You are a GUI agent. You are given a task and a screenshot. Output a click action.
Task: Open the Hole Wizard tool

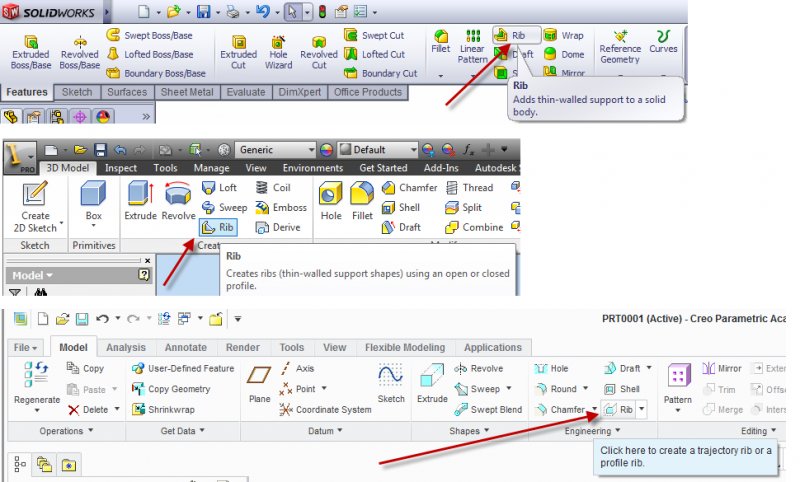(x=278, y=52)
